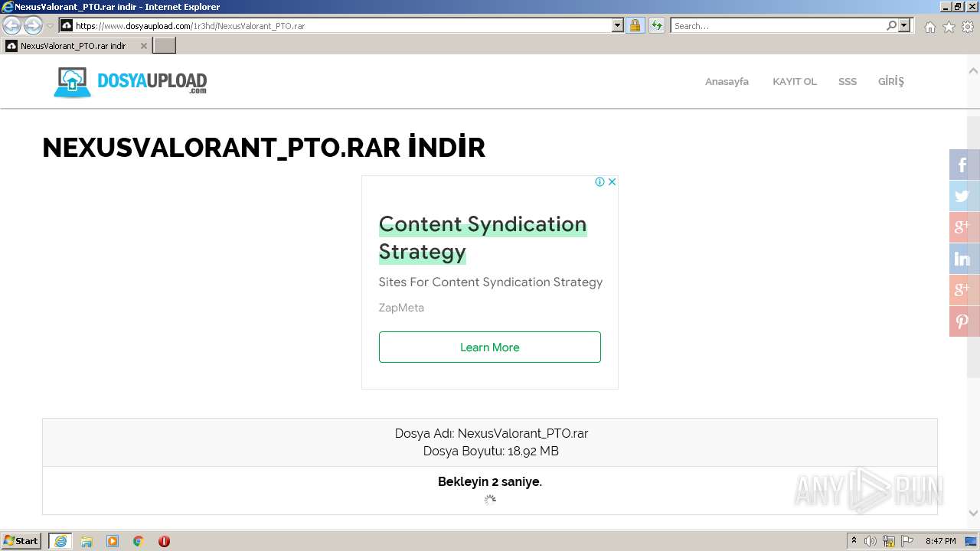
Task: Click the Learn More ad button
Action: click(x=490, y=347)
